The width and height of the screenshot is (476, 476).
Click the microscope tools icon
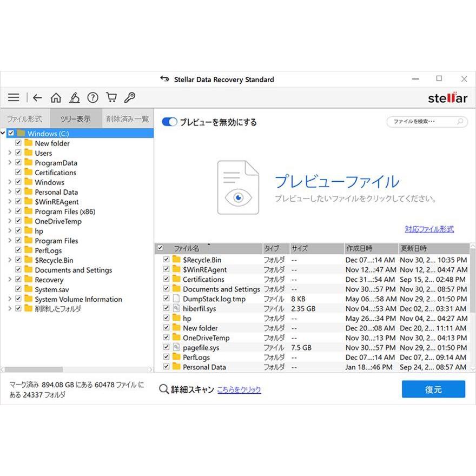click(x=74, y=98)
